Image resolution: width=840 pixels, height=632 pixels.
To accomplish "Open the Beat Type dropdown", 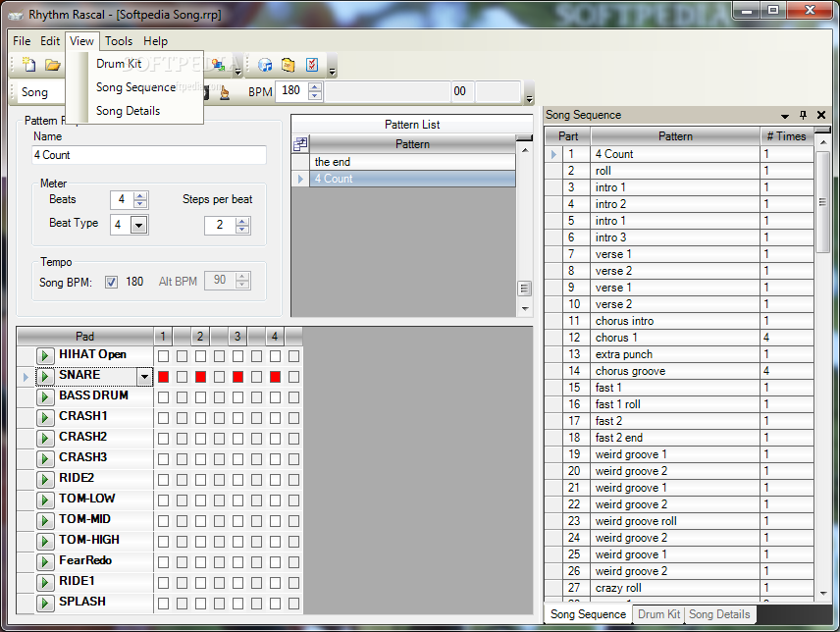I will coord(138,225).
